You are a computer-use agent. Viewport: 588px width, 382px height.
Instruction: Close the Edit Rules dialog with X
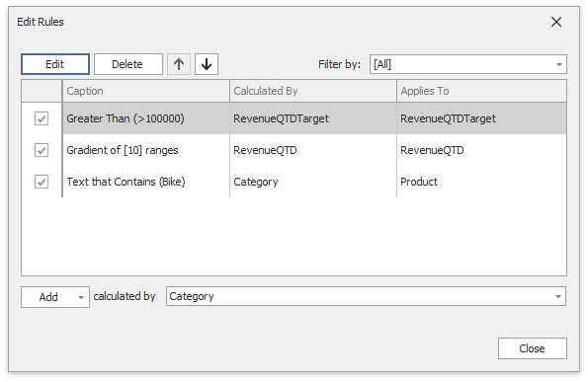556,22
